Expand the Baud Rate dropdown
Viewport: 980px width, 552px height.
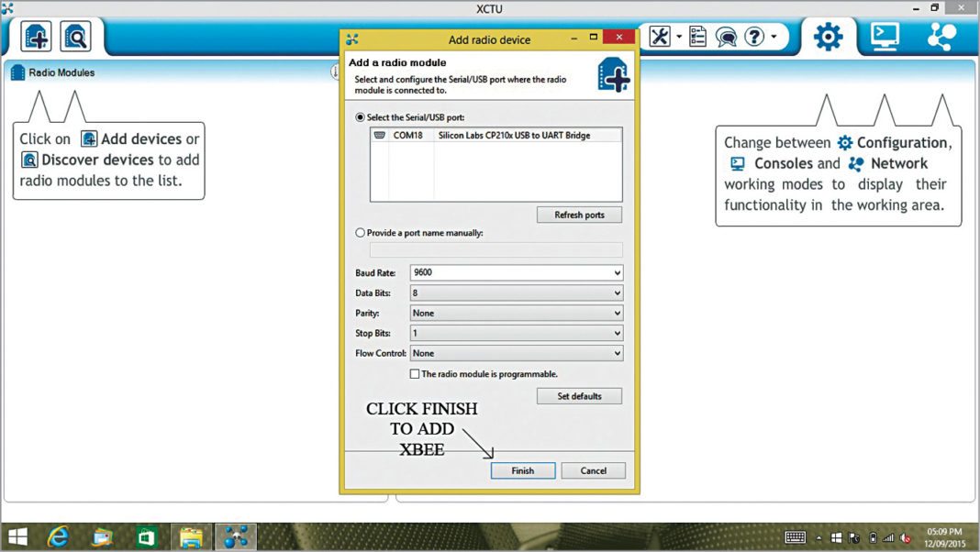[x=516, y=273]
